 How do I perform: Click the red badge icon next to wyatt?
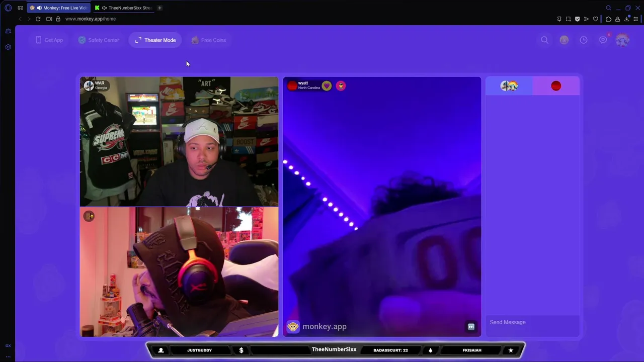pyautogui.click(x=341, y=86)
